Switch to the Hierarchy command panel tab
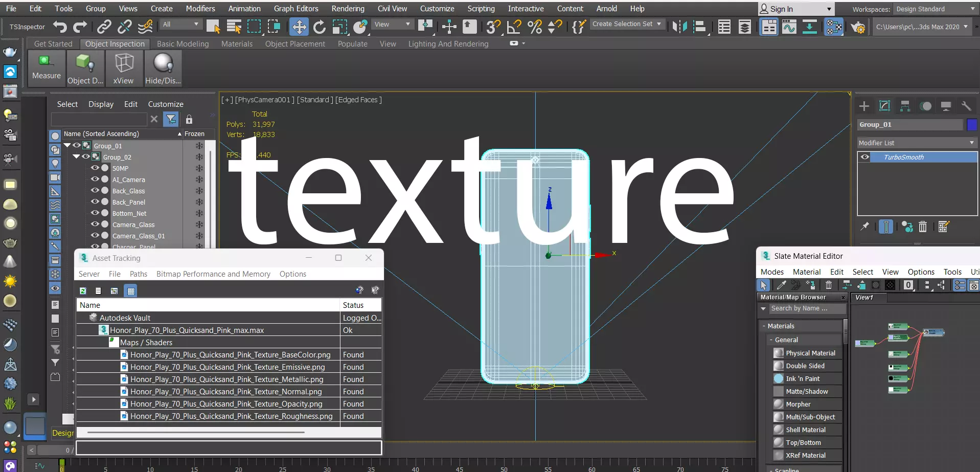 905,106
